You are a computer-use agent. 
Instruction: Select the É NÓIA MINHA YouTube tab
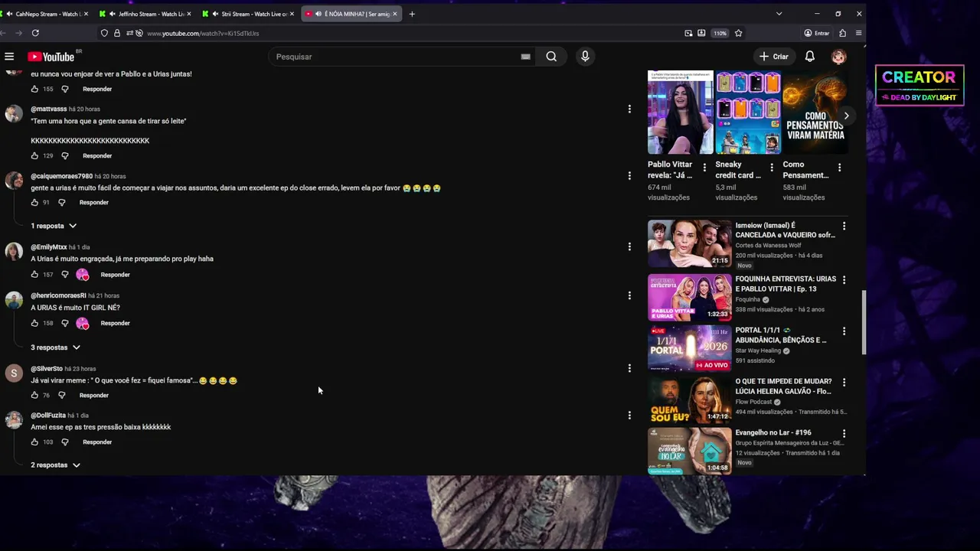point(351,14)
